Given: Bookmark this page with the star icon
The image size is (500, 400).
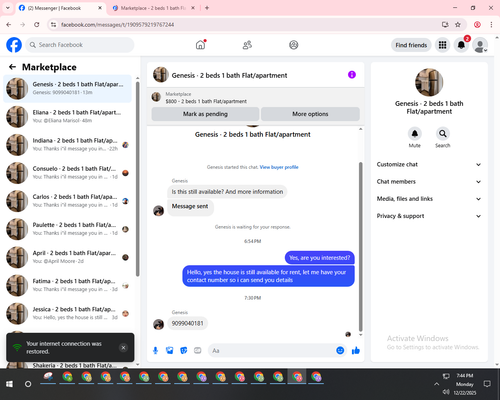Looking at the screenshot, I should (458, 25).
